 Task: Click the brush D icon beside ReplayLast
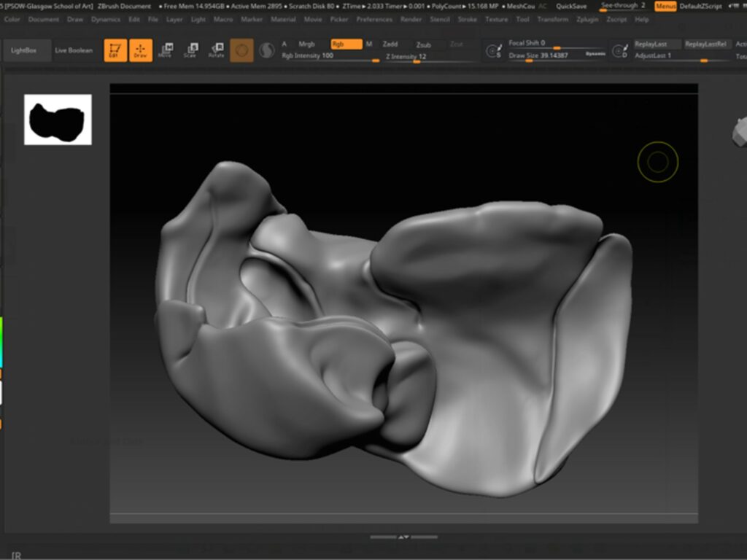coord(619,51)
